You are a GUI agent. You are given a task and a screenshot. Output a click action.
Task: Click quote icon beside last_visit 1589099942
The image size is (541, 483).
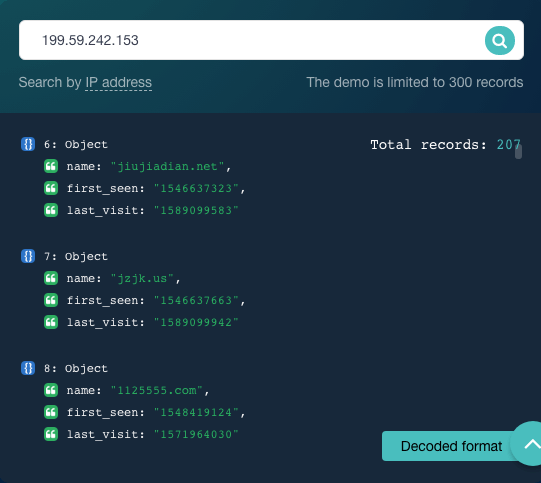pyautogui.click(x=51, y=322)
